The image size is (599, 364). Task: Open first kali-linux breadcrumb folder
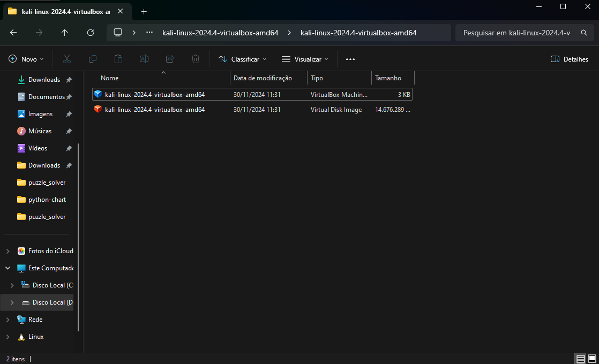[220, 33]
